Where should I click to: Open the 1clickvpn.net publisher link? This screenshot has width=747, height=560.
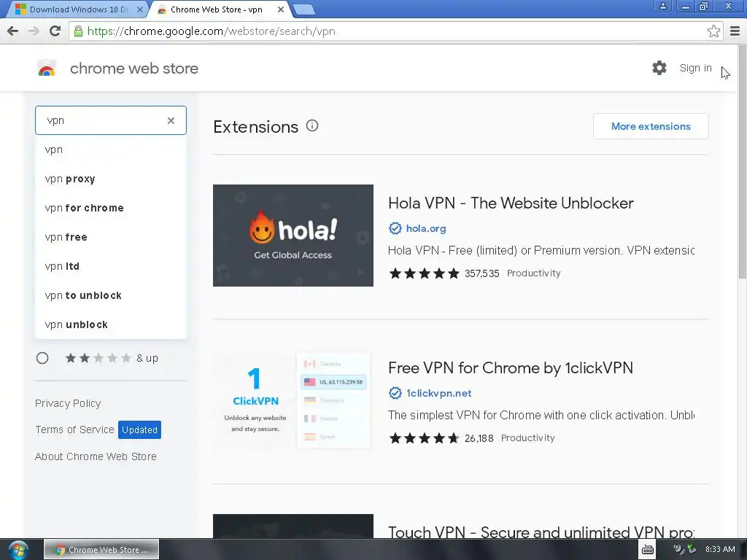click(x=438, y=393)
